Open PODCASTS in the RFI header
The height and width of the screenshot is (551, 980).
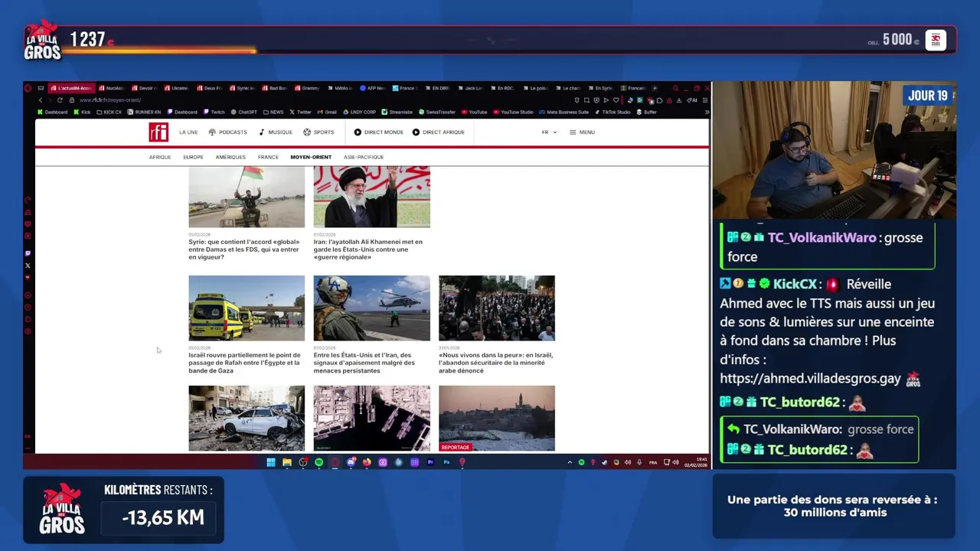pyautogui.click(x=228, y=132)
